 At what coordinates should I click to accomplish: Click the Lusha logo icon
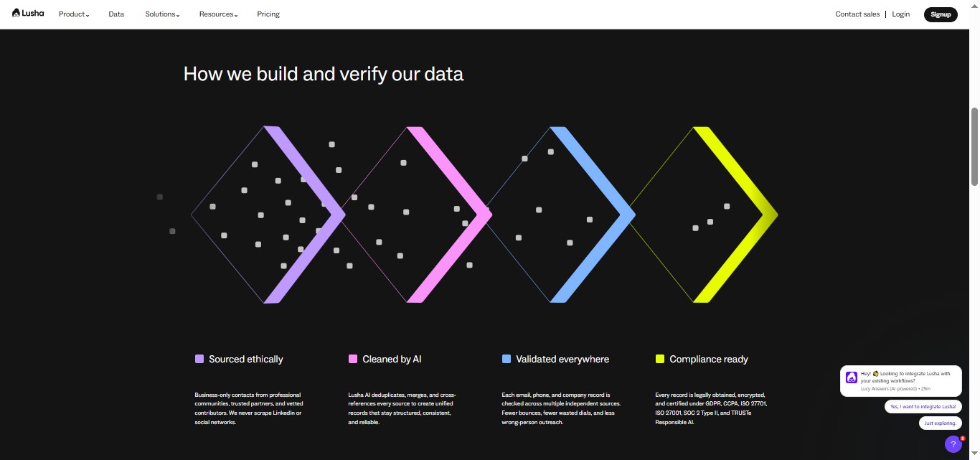click(17, 12)
